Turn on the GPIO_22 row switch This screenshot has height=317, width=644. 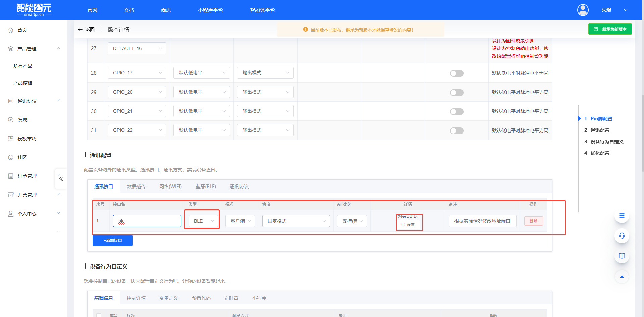457,131
